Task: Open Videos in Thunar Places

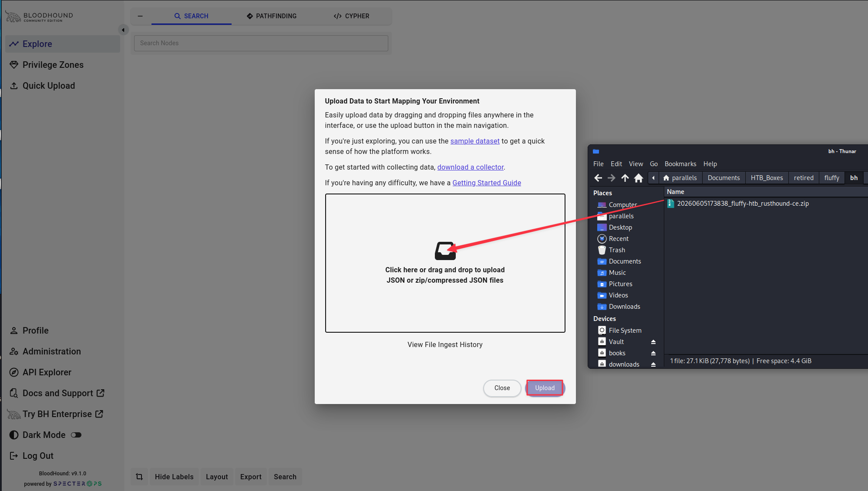Action: (x=618, y=295)
